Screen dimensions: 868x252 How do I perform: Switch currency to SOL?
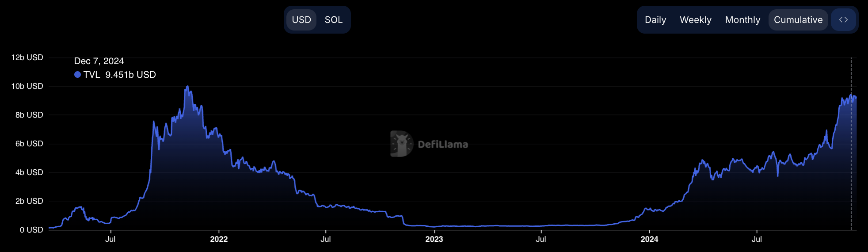pyautogui.click(x=333, y=20)
